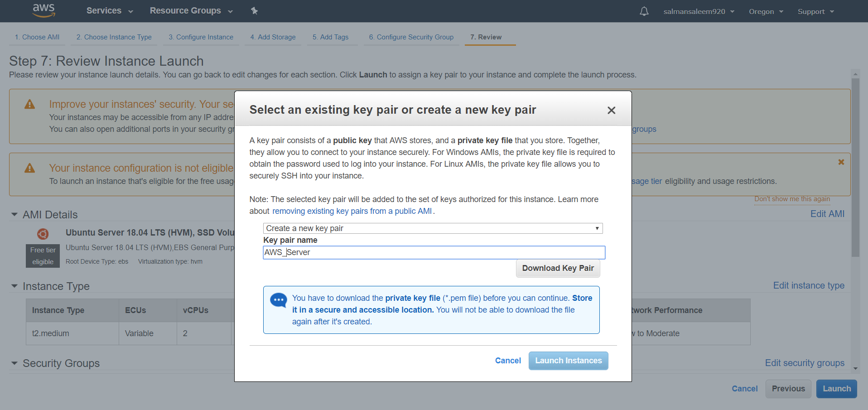Dismiss the free tier eligibility warning

(x=841, y=162)
